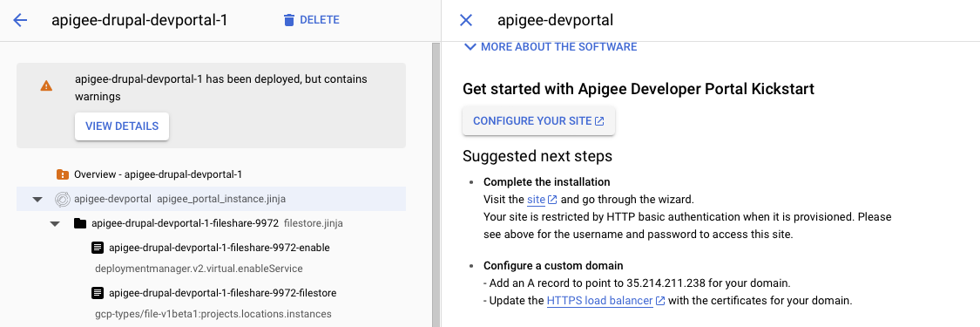The image size is (980, 327).
Task: Click the Overview warning page icon
Action: tap(62, 174)
